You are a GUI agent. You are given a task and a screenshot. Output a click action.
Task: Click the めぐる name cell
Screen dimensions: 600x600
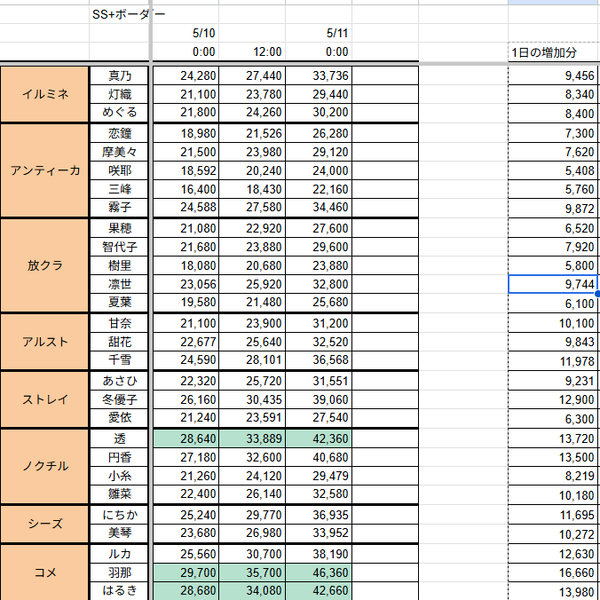point(119,112)
